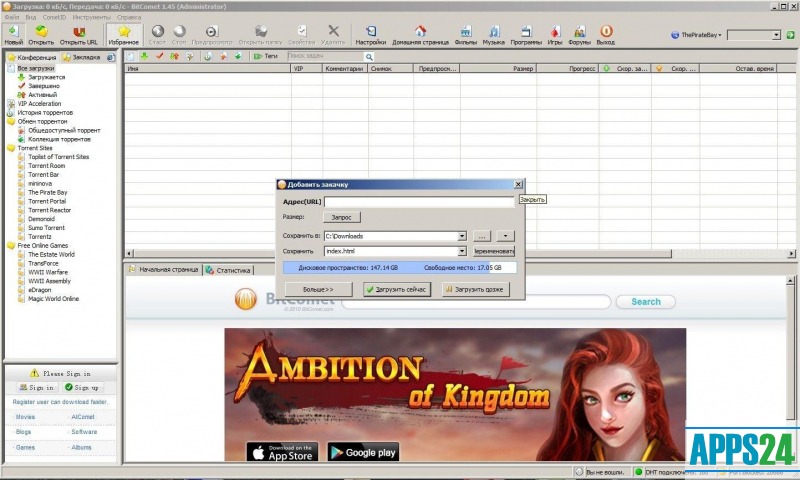Open the Software link in sidebar

pos(84,432)
